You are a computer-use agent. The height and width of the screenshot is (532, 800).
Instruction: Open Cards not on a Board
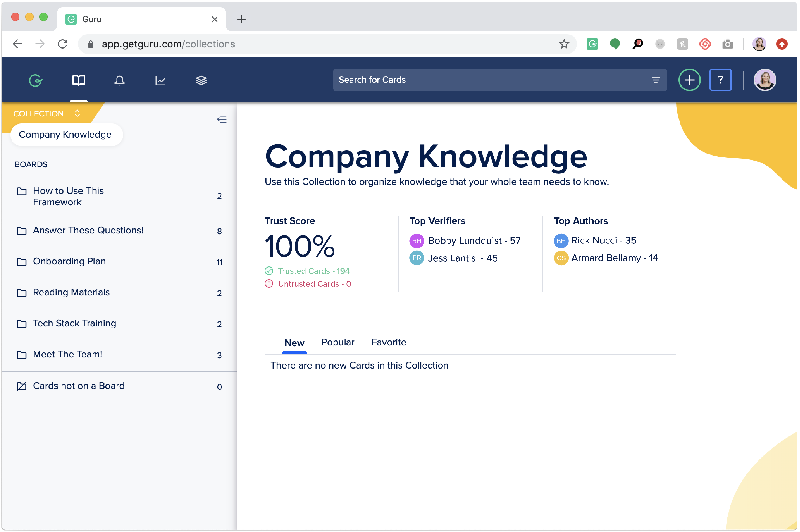[78, 386]
